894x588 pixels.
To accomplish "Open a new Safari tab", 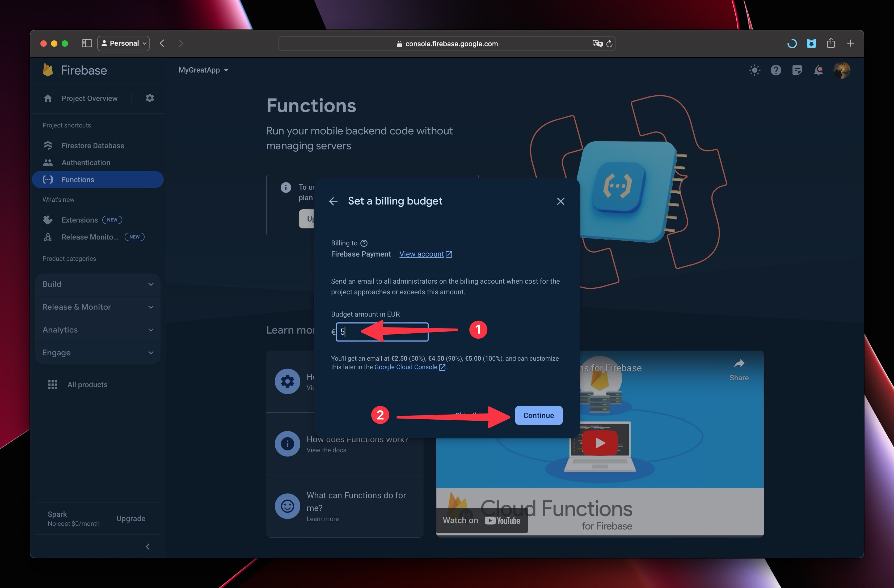I will 850,43.
